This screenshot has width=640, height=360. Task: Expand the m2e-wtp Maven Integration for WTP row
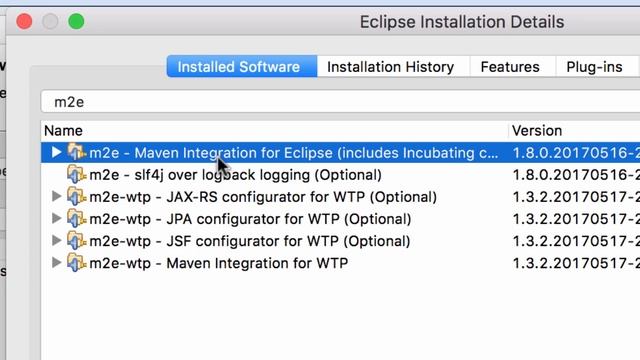point(56,262)
